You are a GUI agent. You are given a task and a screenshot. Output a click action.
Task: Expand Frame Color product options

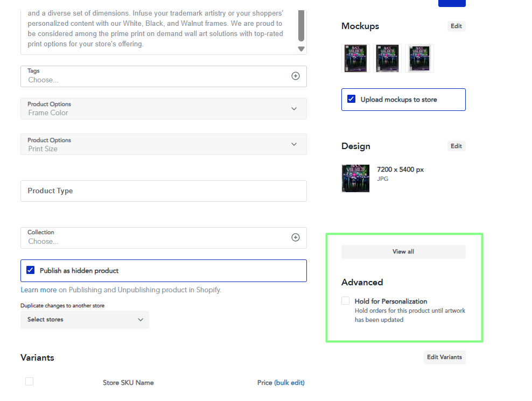[293, 109]
